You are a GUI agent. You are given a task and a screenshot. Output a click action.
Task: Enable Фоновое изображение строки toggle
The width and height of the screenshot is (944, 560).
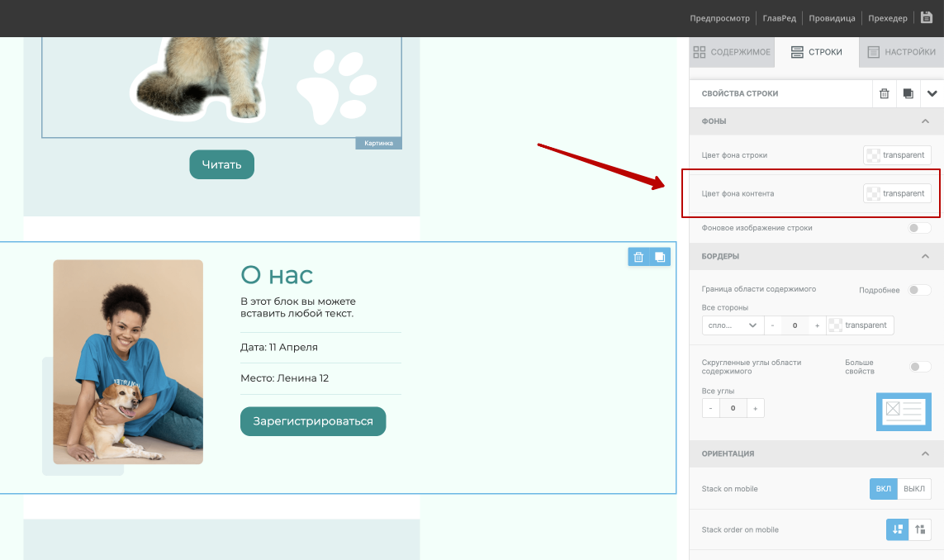click(x=919, y=228)
